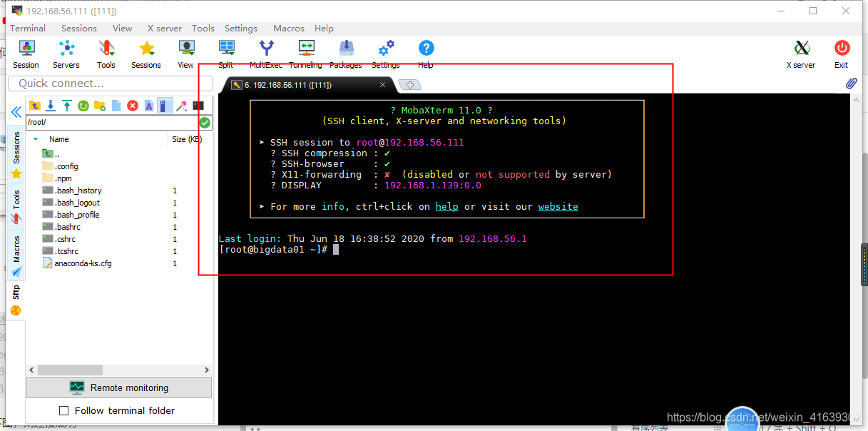
Task: Expand the Name column sort arrow
Action: pos(36,139)
